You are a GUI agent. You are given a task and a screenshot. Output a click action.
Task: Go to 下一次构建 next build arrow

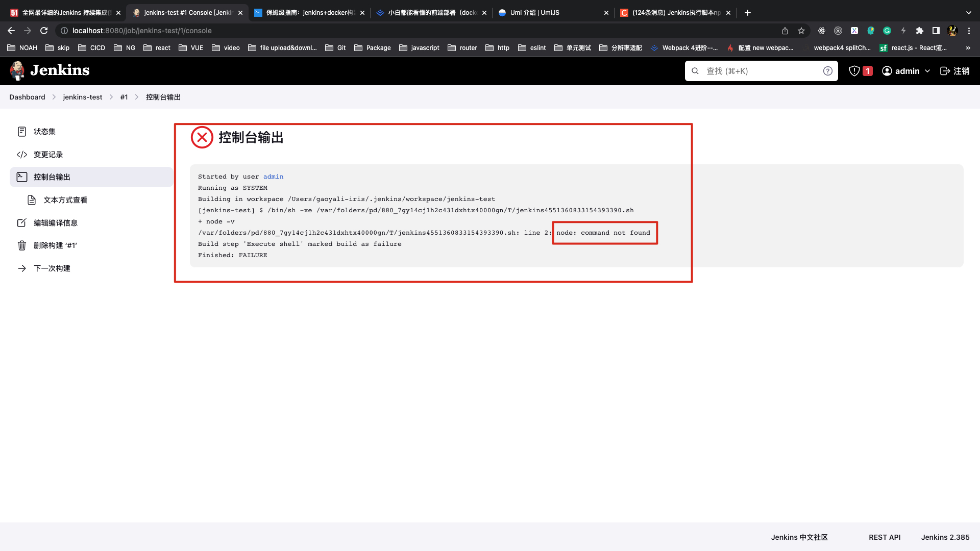coord(22,268)
